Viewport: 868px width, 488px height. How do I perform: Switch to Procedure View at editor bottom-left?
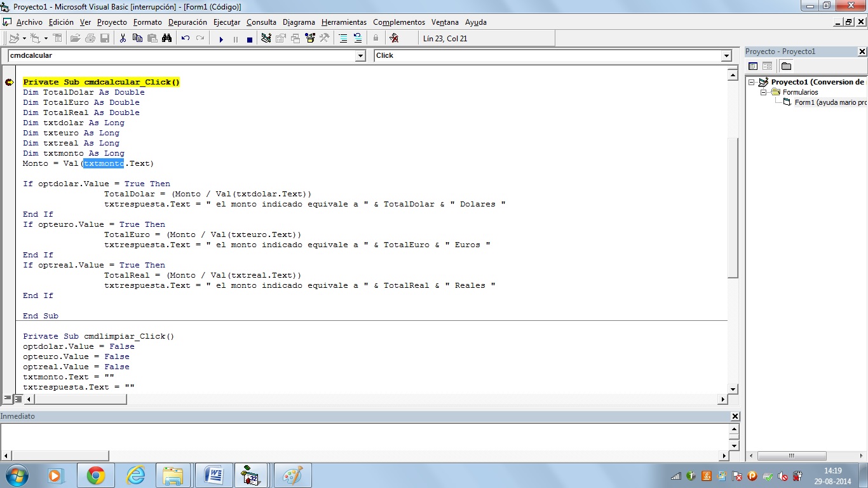8,399
